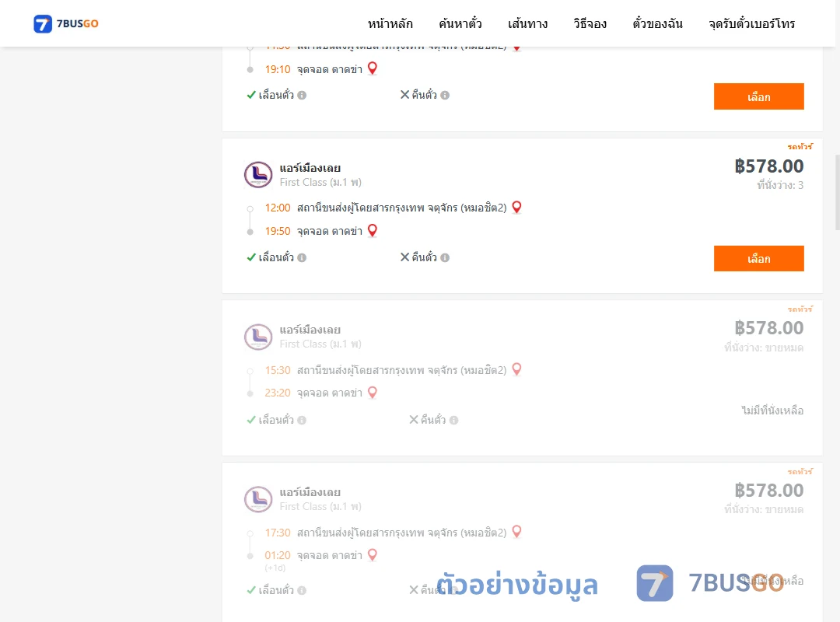Click แอร์เมืองเลย operator logo on 12:00 trip
Image resolution: width=840 pixels, height=622 pixels.
coord(258,175)
